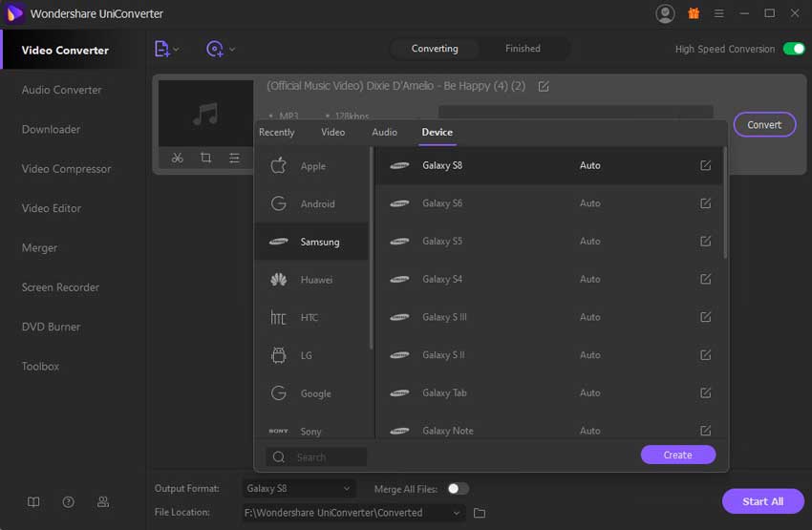Open the gift box icon
The height and width of the screenshot is (530, 812).
[694, 13]
